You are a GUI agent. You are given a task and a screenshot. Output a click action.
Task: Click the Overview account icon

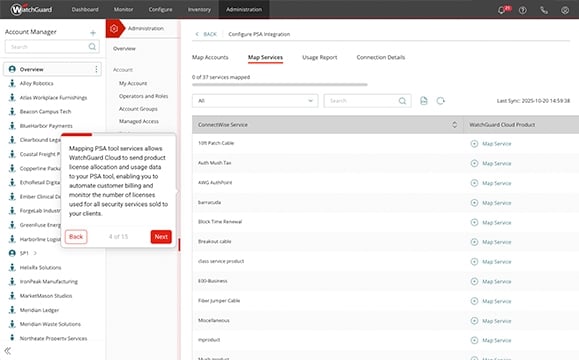pyautogui.click(x=12, y=69)
